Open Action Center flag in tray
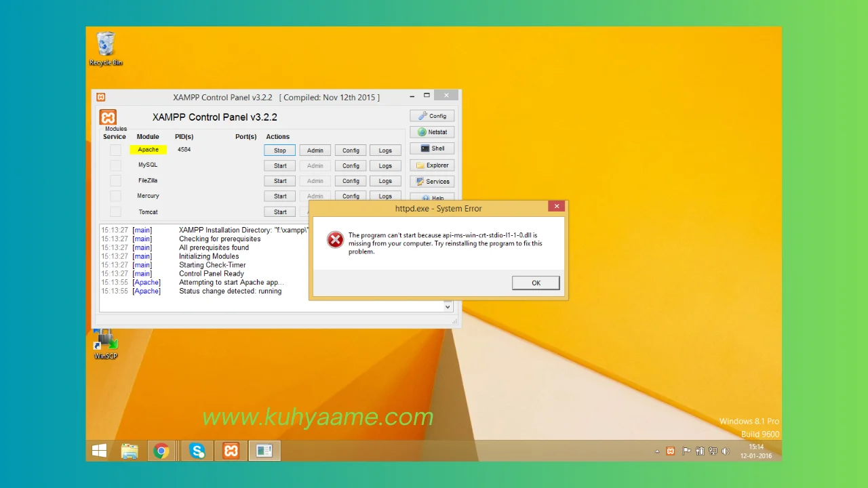Viewport: 868px width, 488px height. (x=686, y=451)
